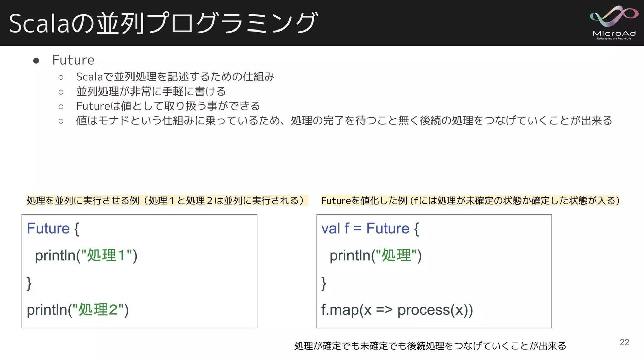Click the MicroAd tagline Redesigning the Future Life

point(614,39)
